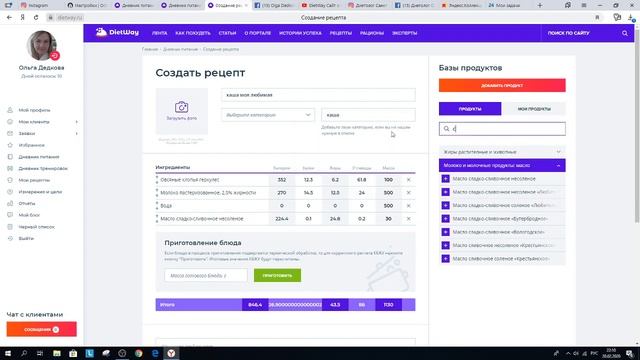This screenshot has width=640, height=360.
Task: Open the site search magnifier icon
Action: click(x=624, y=33)
